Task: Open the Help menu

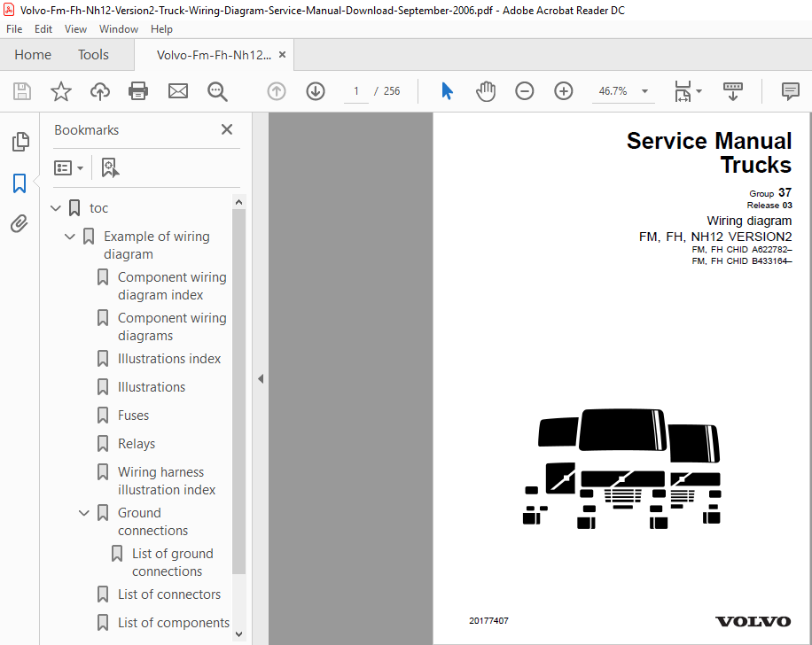Action: 161,29
